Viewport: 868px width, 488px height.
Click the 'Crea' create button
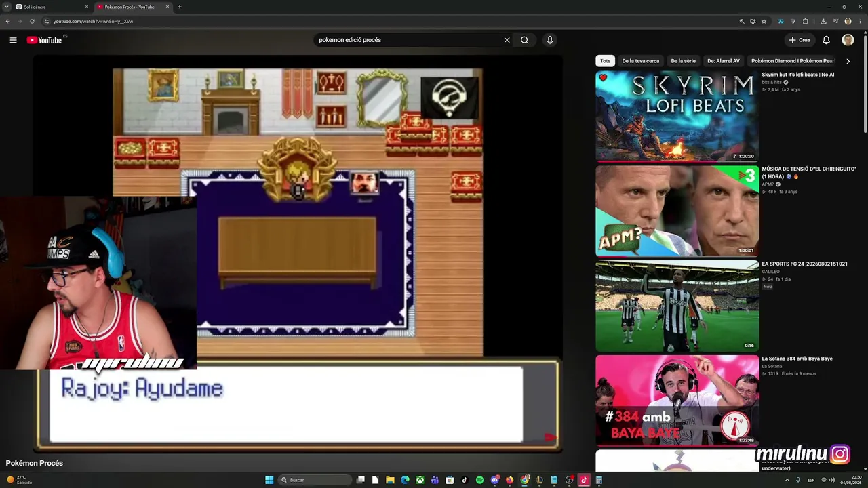(800, 40)
